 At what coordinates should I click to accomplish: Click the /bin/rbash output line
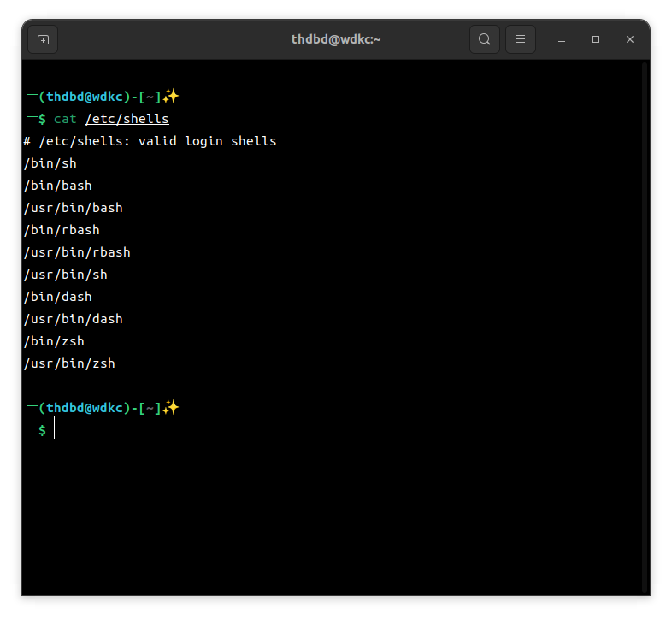point(62,230)
